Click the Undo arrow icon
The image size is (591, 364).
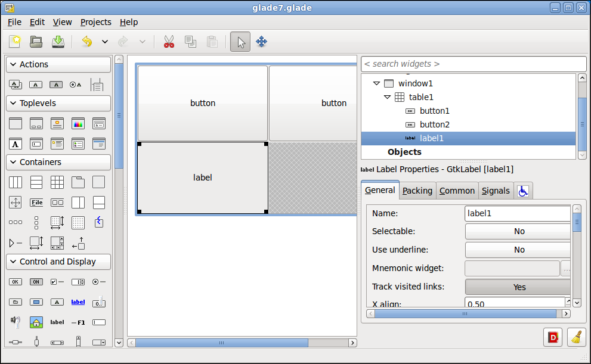tap(87, 42)
